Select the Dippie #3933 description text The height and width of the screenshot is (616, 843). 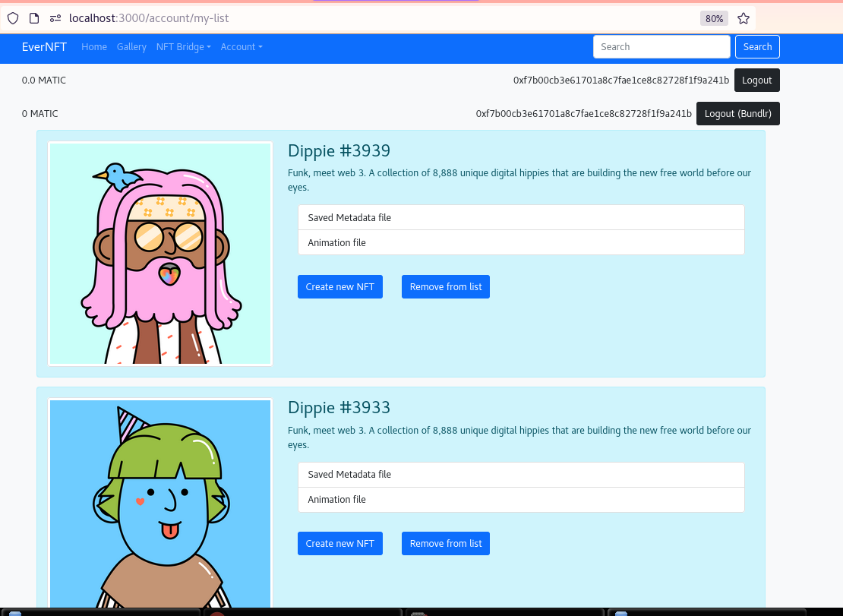click(x=519, y=438)
